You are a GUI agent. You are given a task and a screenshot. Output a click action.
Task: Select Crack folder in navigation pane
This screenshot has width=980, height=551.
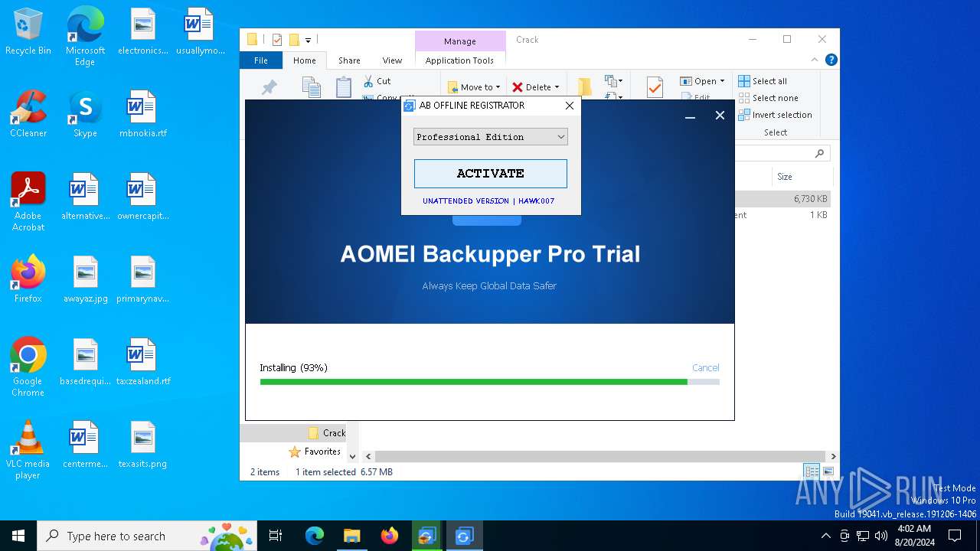pos(327,433)
